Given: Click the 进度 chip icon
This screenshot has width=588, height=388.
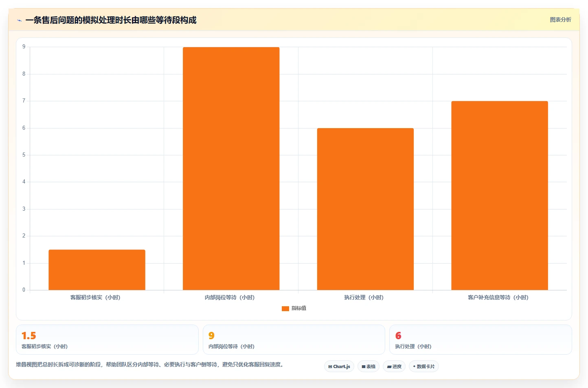Looking at the screenshot, I should [389, 367].
